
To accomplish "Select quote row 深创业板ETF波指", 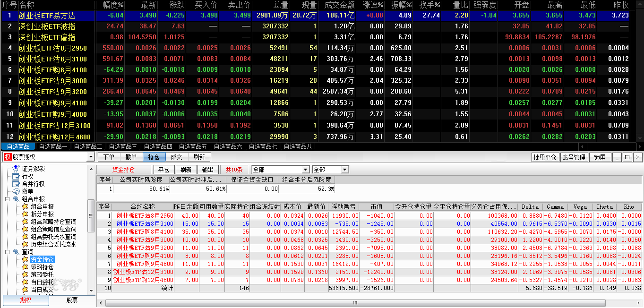I will [316, 26].
